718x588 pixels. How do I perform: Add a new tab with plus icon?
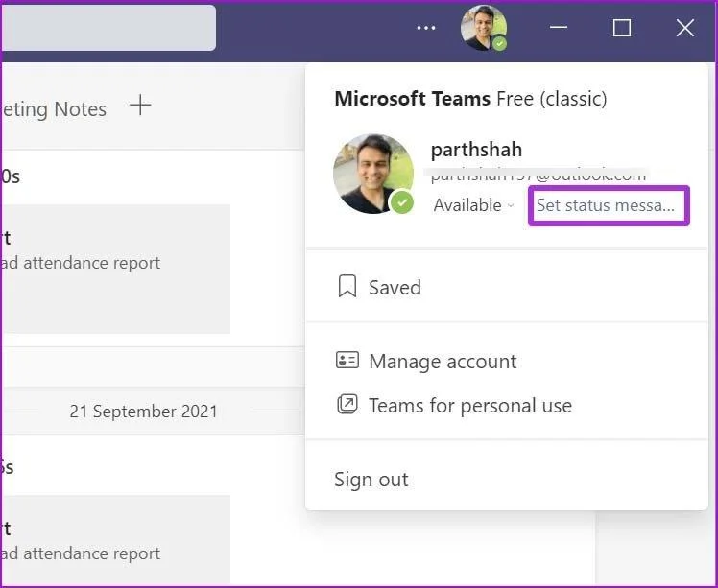point(140,106)
